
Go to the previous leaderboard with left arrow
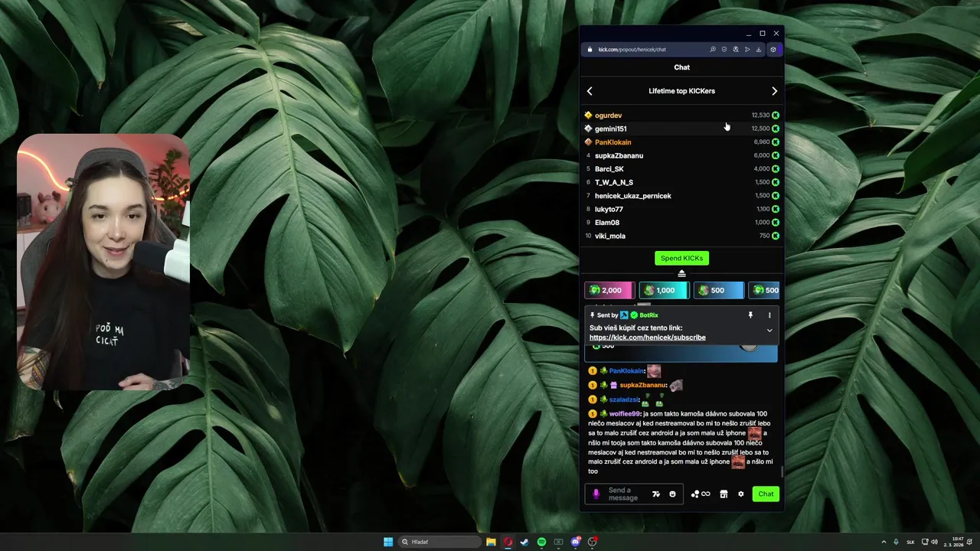[x=590, y=91]
